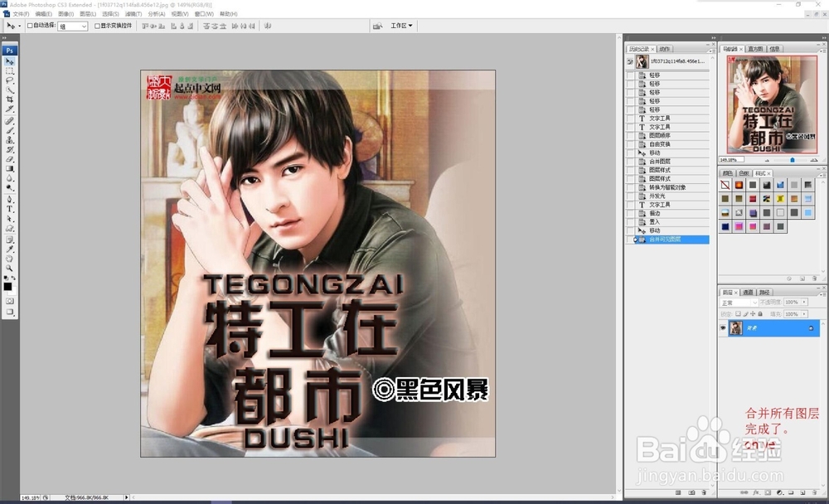Create a new layer via Layers panel icon
This screenshot has width=829, height=504.
pos(802,492)
